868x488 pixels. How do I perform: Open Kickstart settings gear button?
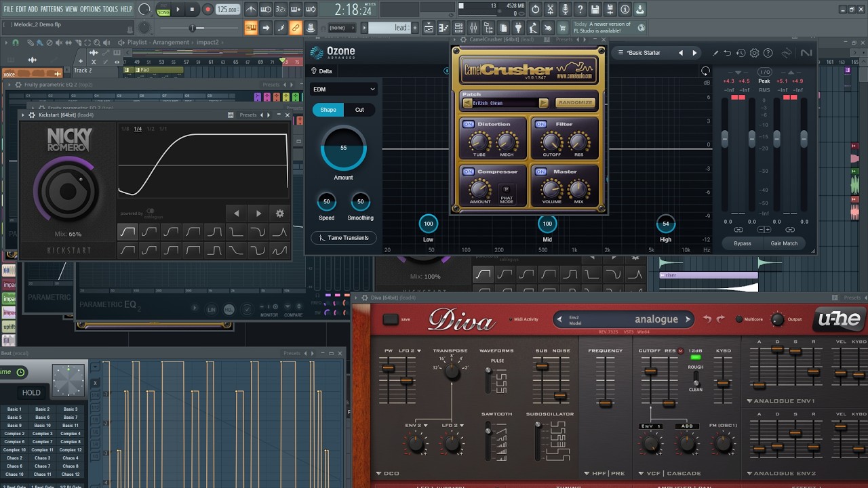279,213
